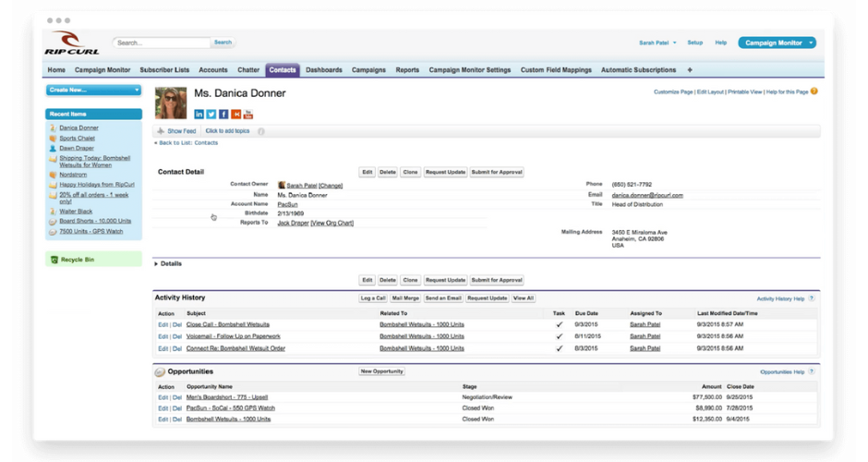The height and width of the screenshot is (462, 868).
Task: Click the top Edit button in Contact Detail
Action: pyautogui.click(x=367, y=172)
